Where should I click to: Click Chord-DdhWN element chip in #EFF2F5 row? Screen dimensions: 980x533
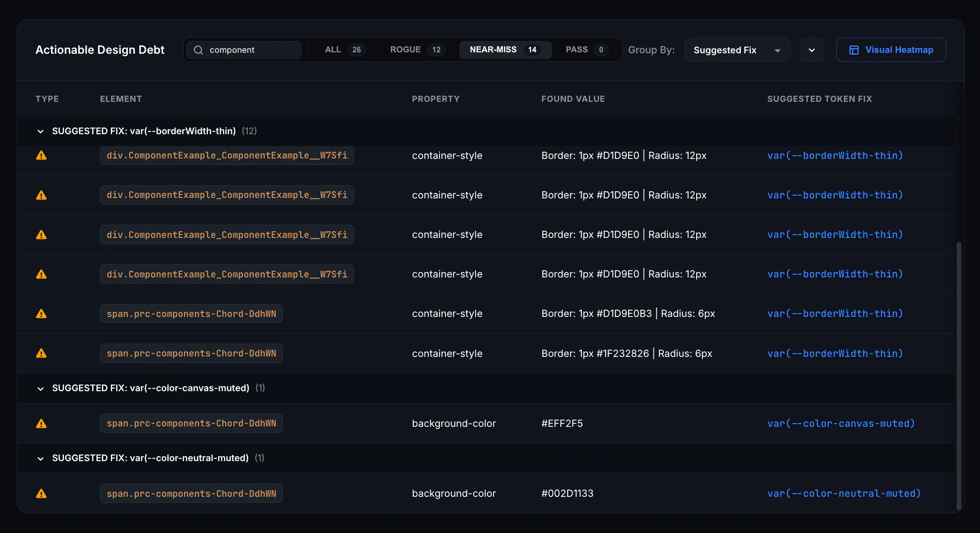tap(191, 424)
